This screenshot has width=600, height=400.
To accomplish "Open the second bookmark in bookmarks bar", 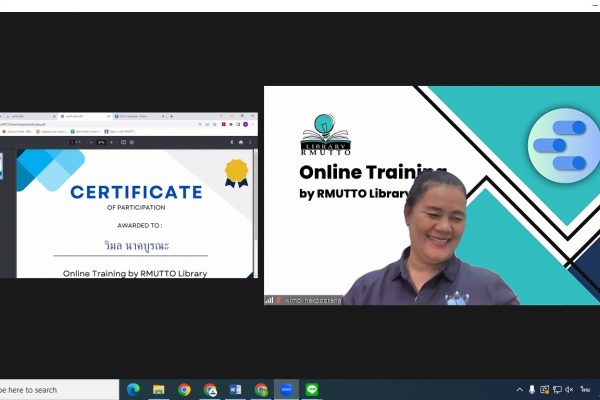I will [x=52, y=131].
